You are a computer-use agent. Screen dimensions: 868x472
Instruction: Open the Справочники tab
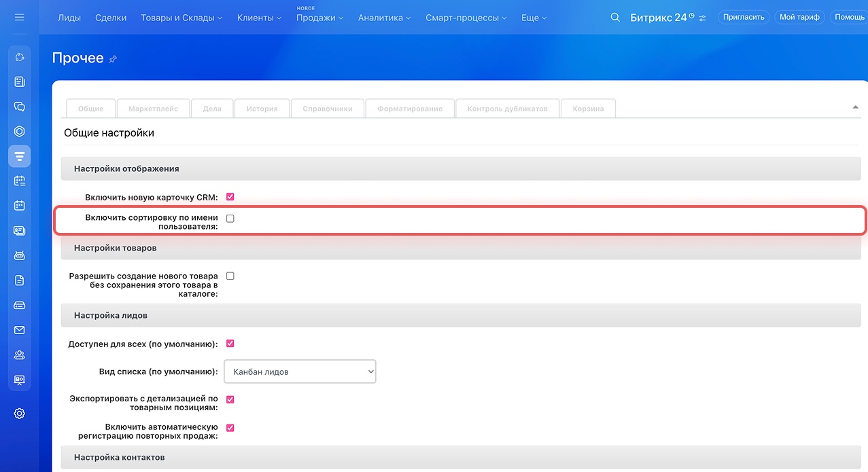click(x=327, y=109)
